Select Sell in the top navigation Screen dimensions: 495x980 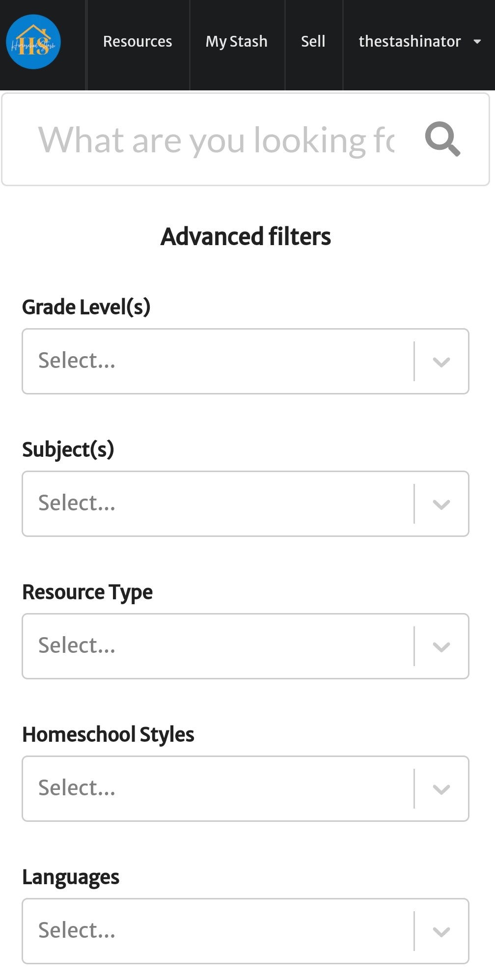(313, 42)
